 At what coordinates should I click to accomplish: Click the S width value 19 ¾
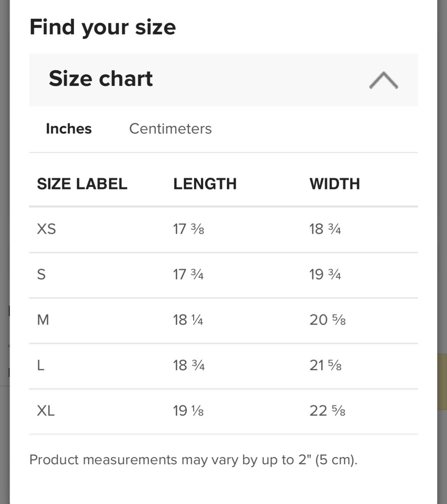click(325, 275)
